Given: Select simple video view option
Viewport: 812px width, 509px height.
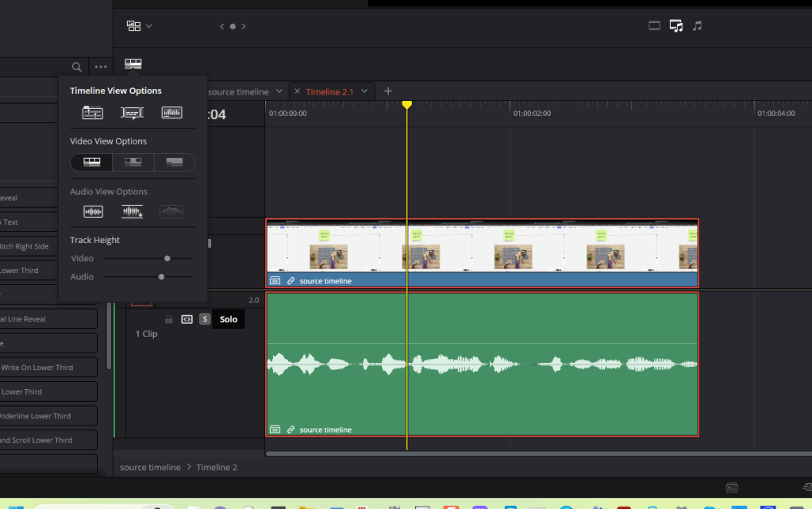Looking at the screenshot, I should coord(175,162).
